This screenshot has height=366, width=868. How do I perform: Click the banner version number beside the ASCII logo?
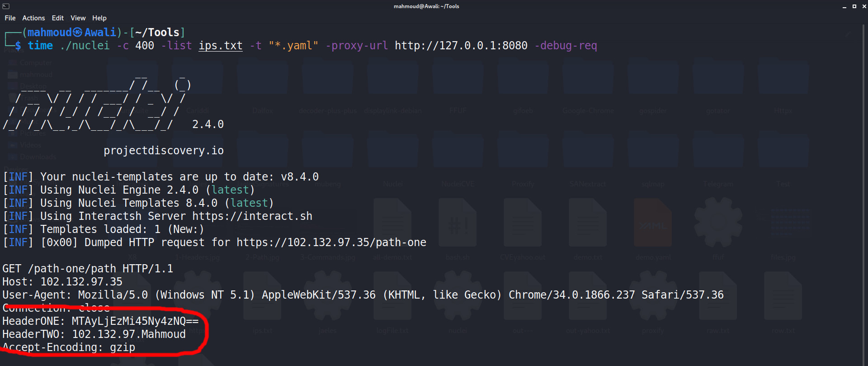point(208,124)
